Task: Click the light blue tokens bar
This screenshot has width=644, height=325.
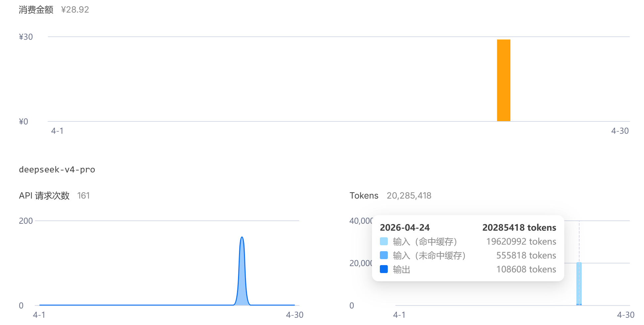Action: 579,284
